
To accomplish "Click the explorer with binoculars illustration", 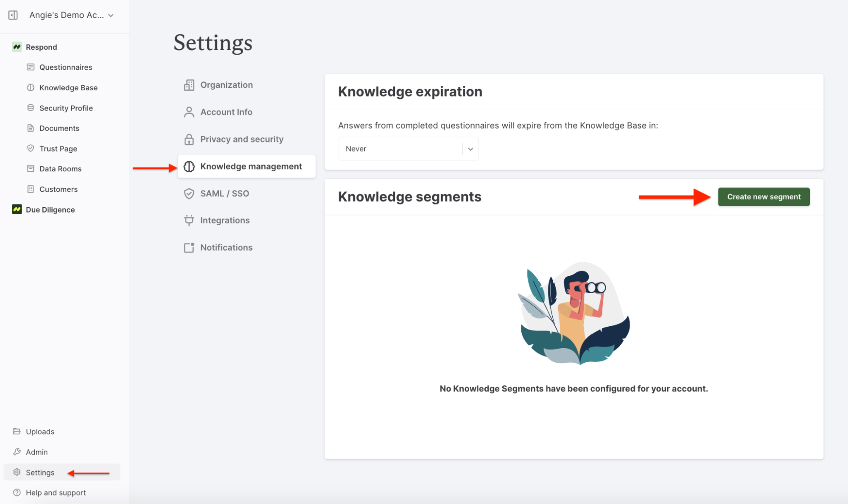I will point(574,313).
